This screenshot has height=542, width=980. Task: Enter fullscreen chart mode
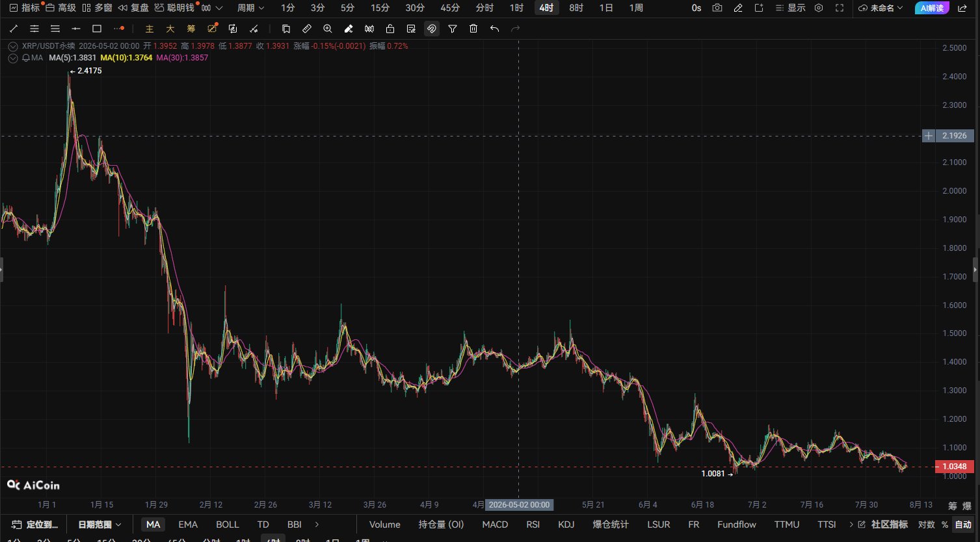click(840, 8)
